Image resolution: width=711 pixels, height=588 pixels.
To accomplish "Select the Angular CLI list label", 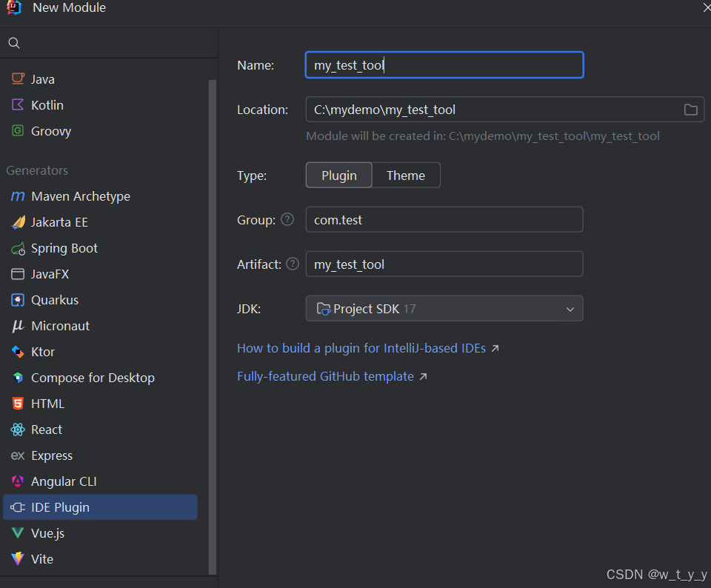I will coord(64,481).
